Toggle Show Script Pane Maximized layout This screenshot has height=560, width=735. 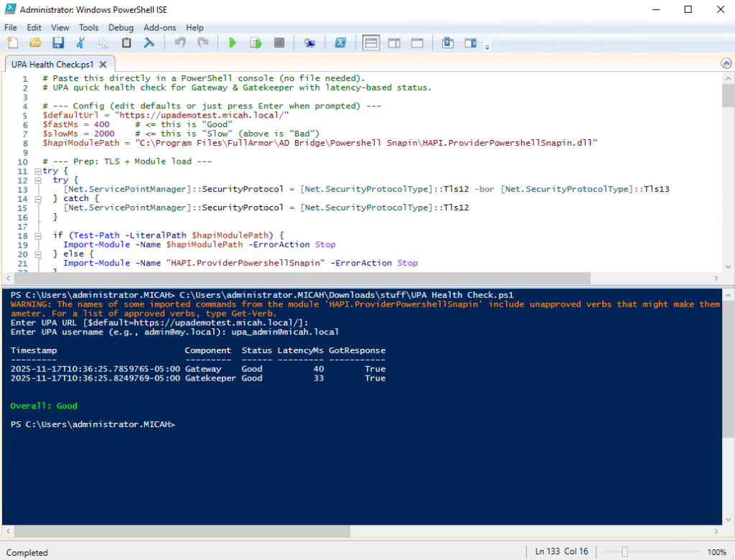[417, 43]
